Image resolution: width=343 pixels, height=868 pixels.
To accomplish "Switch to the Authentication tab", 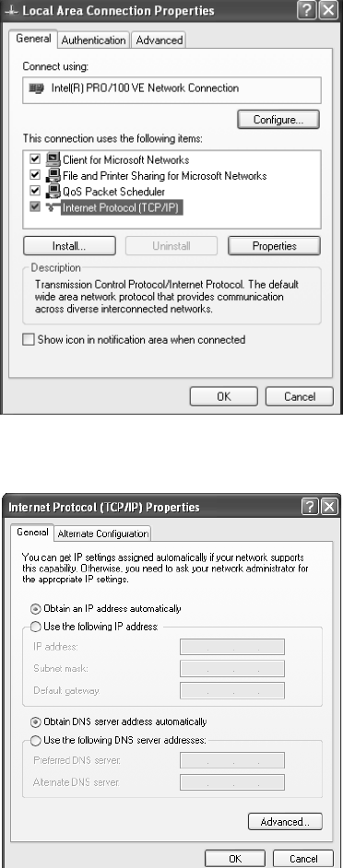I will click(x=94, y=41).
